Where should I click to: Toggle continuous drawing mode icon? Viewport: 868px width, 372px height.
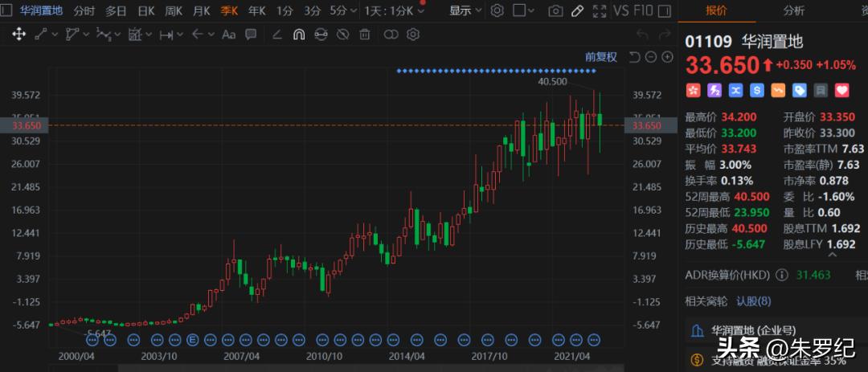321,35
